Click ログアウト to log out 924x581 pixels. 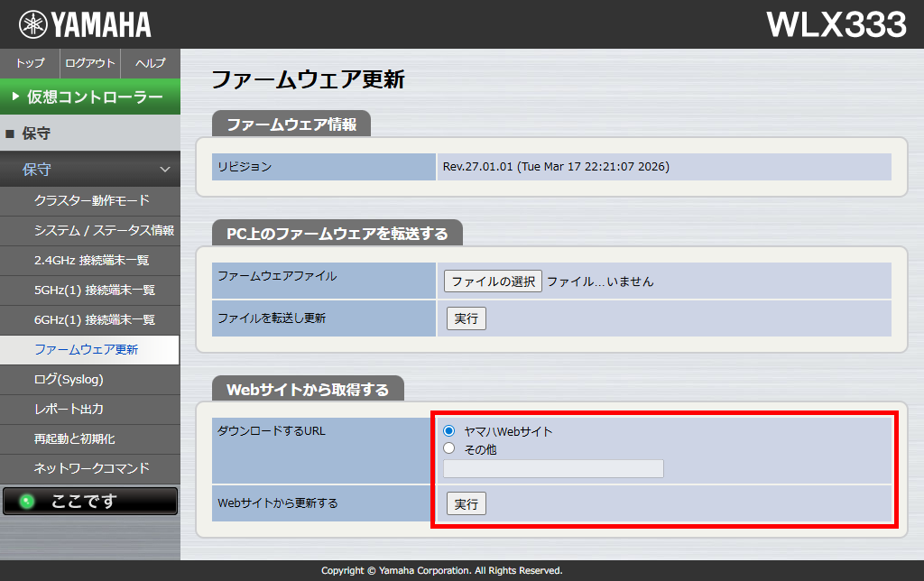pyautogui.click(x=90, y=63)
